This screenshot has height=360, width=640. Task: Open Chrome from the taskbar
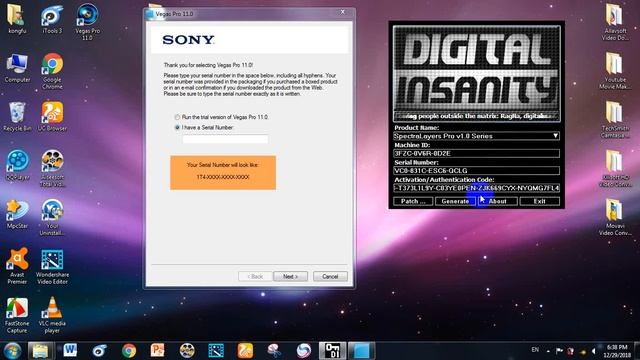[129, 351]
